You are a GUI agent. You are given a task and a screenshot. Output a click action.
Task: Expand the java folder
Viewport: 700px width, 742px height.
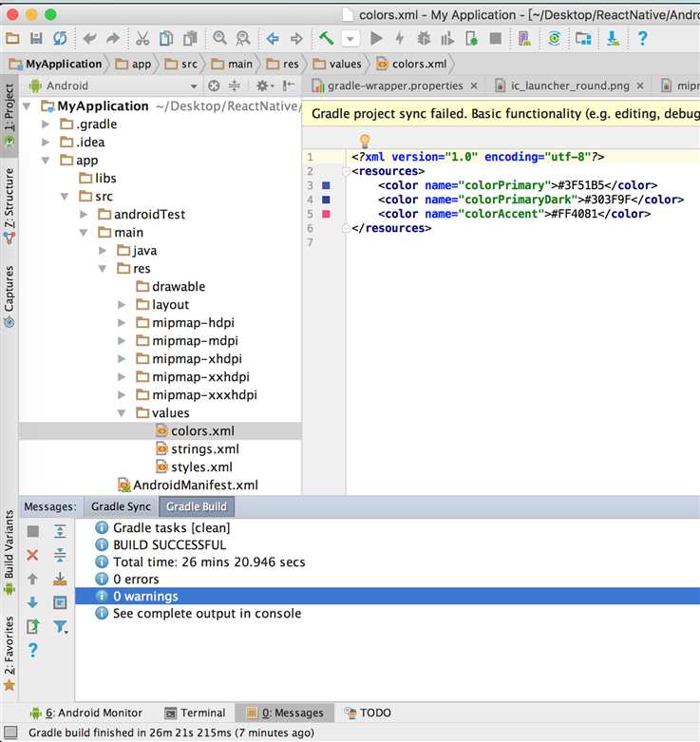pyautogui.click(x=103, y=250)
